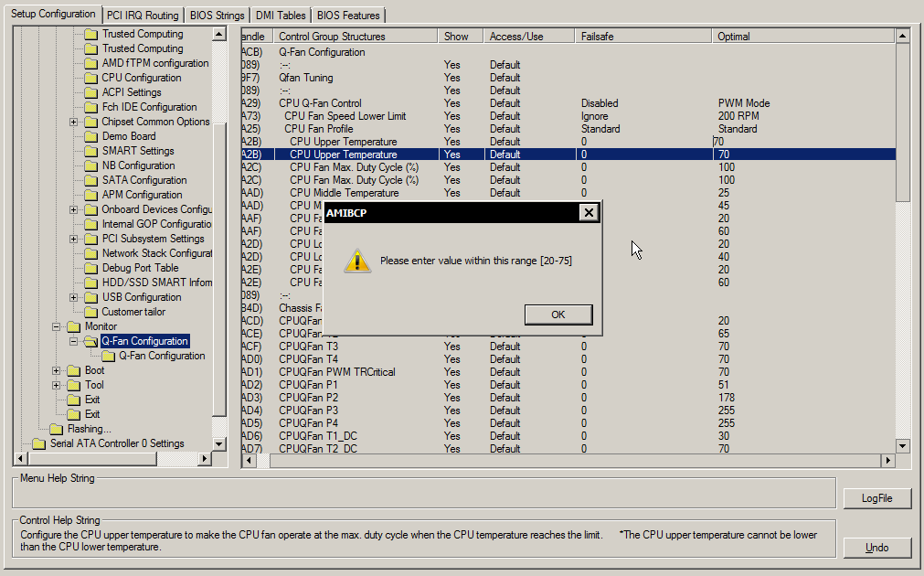
Task: Switch to the PCI IRQ Routing tab
Action: 143,15
